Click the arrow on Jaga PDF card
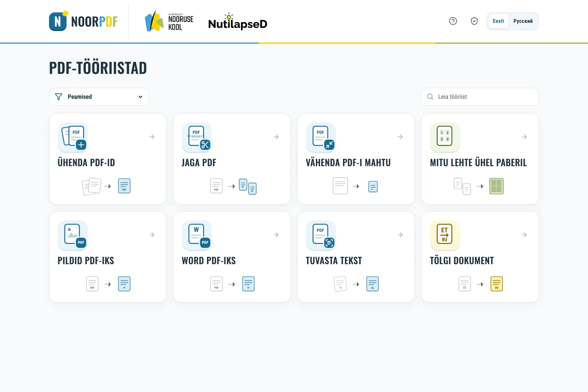The height and width of the screenshot is (392, 588). [276, 137]
